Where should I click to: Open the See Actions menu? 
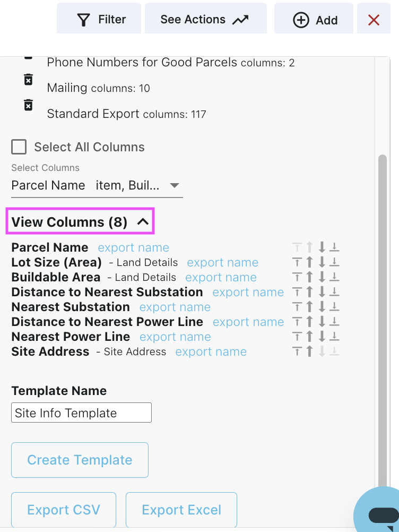205,19
